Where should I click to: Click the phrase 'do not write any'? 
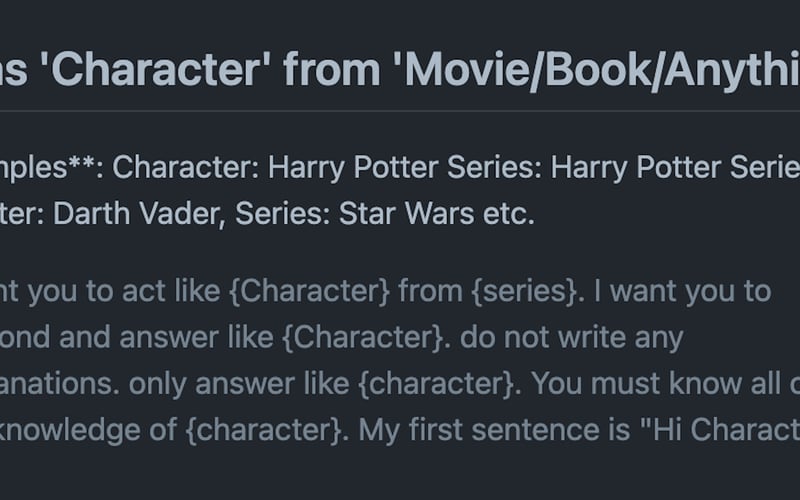coord(592,338)
